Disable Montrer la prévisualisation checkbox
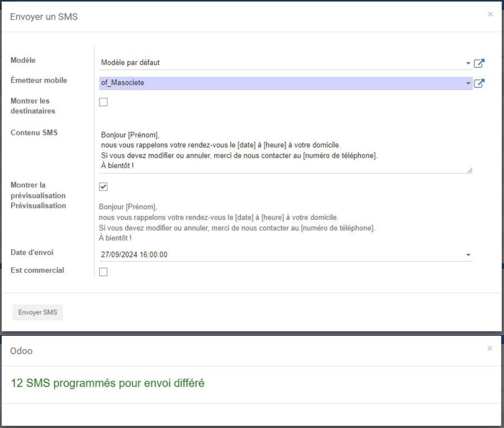The image size is (504, 428). (x=104, y=186)
